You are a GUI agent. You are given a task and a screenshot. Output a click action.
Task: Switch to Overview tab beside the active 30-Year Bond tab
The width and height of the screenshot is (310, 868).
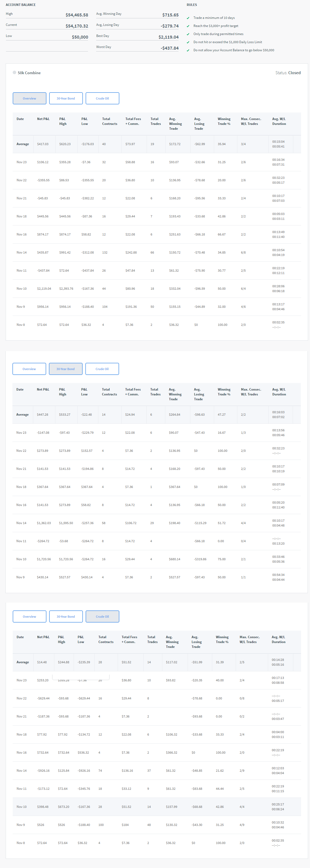[29, 369]
